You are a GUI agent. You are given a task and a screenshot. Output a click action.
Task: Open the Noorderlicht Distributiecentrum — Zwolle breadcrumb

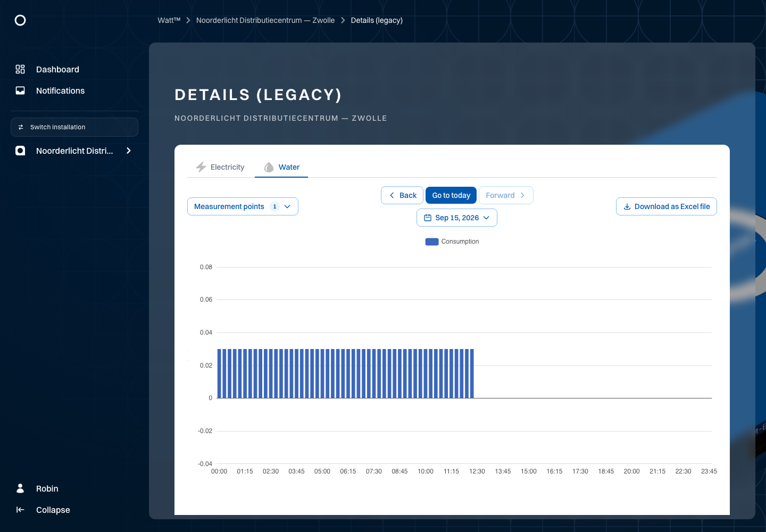[265, 20]
